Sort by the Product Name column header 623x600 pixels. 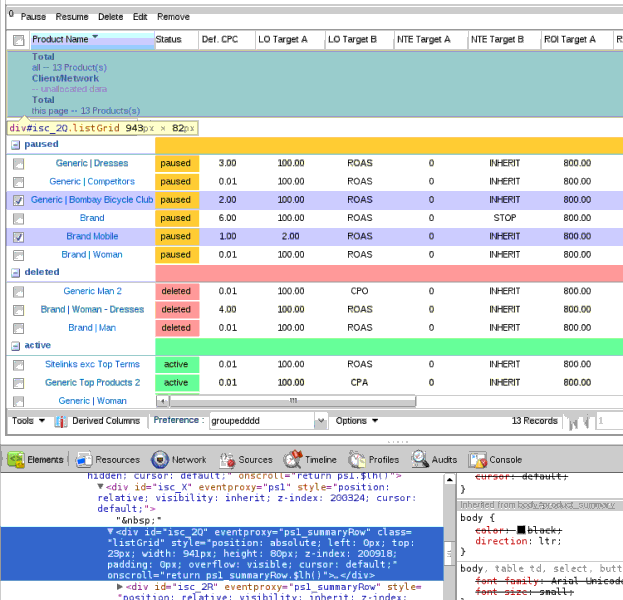(x=60, y=40)
